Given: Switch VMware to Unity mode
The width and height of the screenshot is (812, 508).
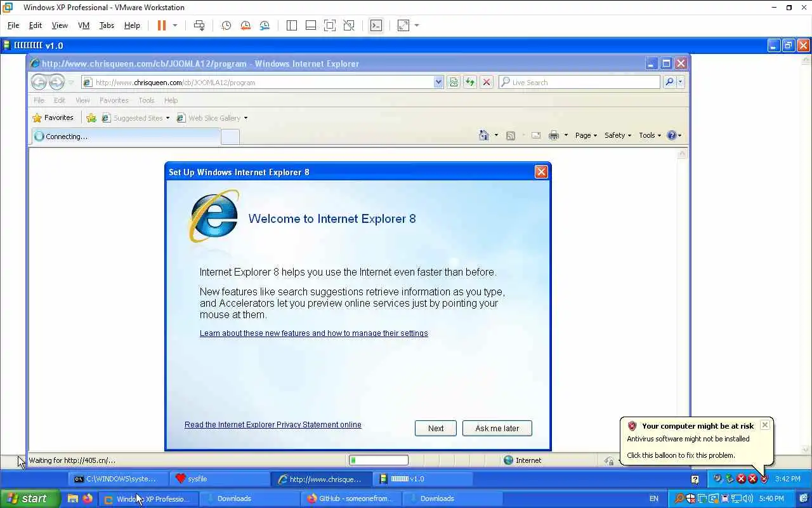Looking at the screenshot, I should pos(349,25).
